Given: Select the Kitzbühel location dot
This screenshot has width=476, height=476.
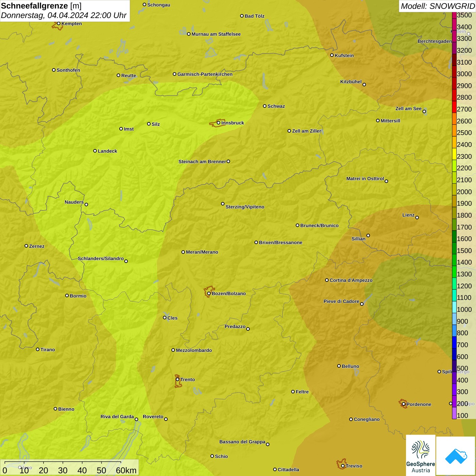Looking at the screenshot, I should (364, 85).
